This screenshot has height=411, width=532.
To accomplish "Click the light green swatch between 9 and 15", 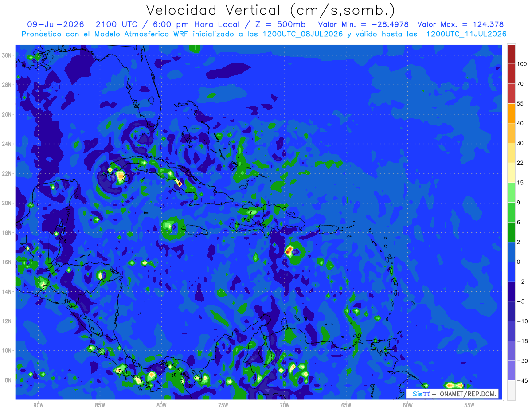I will click(511, 192).
